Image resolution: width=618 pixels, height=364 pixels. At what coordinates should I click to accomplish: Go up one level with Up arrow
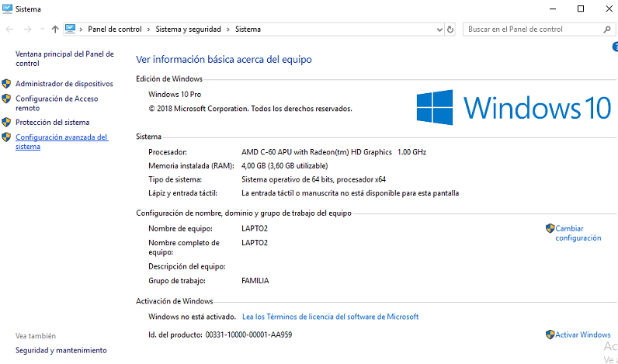(55, 29)
